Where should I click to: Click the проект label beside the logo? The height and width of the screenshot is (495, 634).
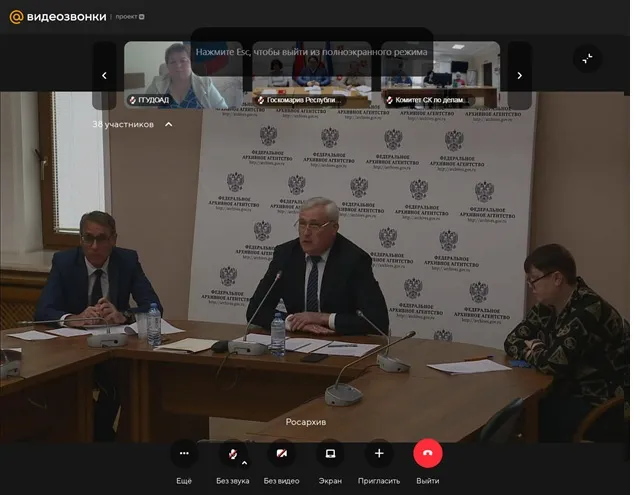pyautogui.click(x=130, y=17)
